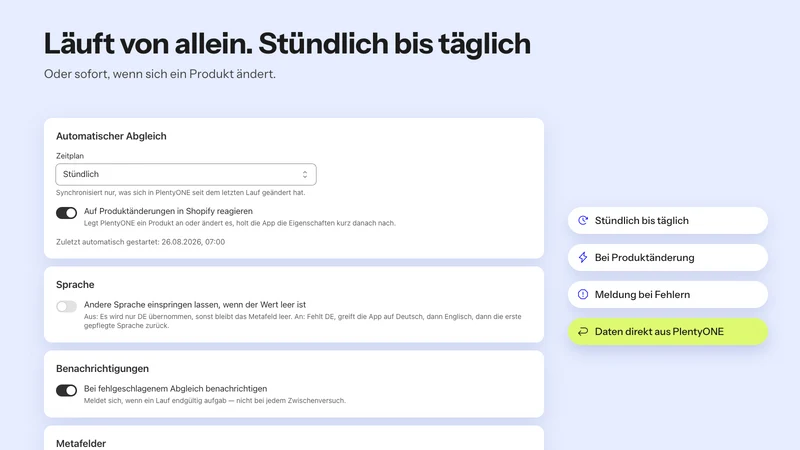Select the Stündlich bis täglich pill
800x450 pixels.
coord(668,220)
